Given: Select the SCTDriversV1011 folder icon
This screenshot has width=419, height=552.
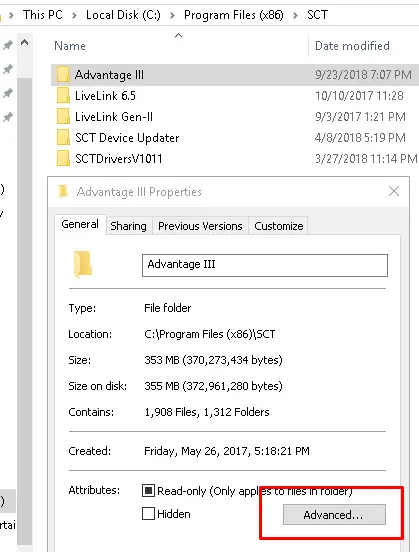Looking at the screenshot, I should point(63,159).
